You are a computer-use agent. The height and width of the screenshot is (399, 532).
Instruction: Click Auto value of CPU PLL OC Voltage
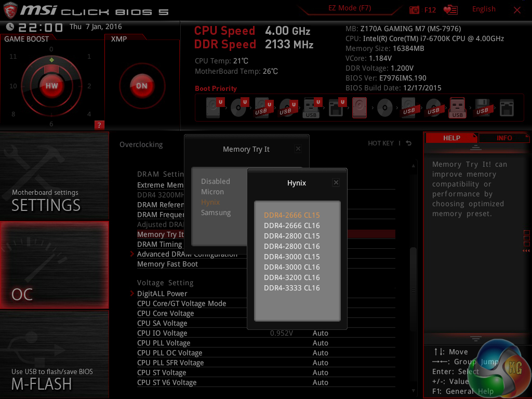[x=320, y=353]
